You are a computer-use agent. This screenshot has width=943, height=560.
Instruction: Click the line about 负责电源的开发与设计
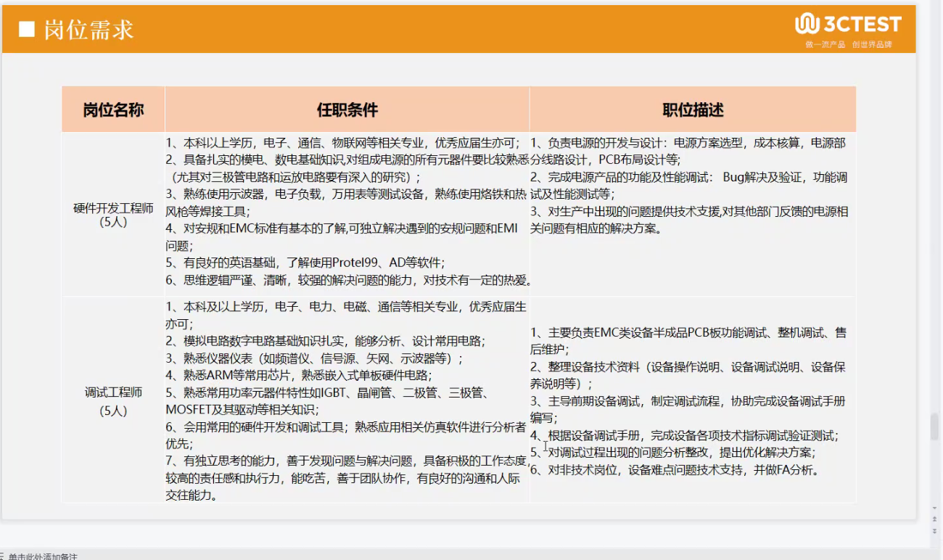coord(688,143)
